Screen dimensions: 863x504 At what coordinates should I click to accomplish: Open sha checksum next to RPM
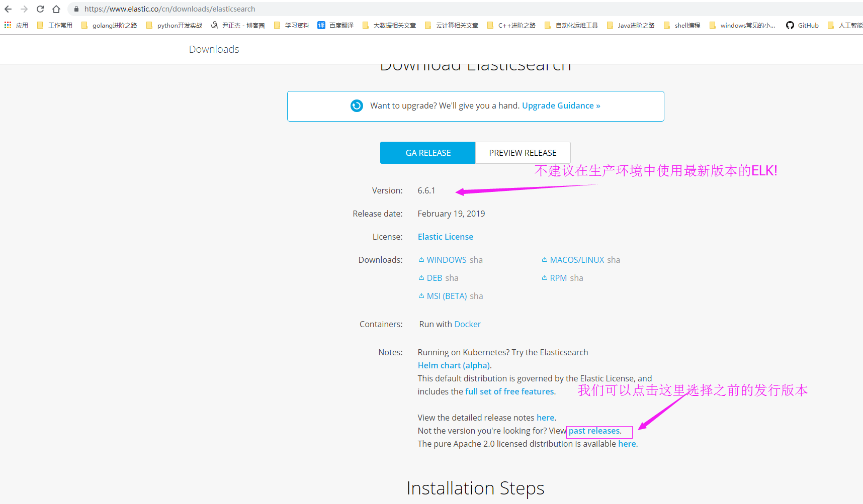(577, 278)
